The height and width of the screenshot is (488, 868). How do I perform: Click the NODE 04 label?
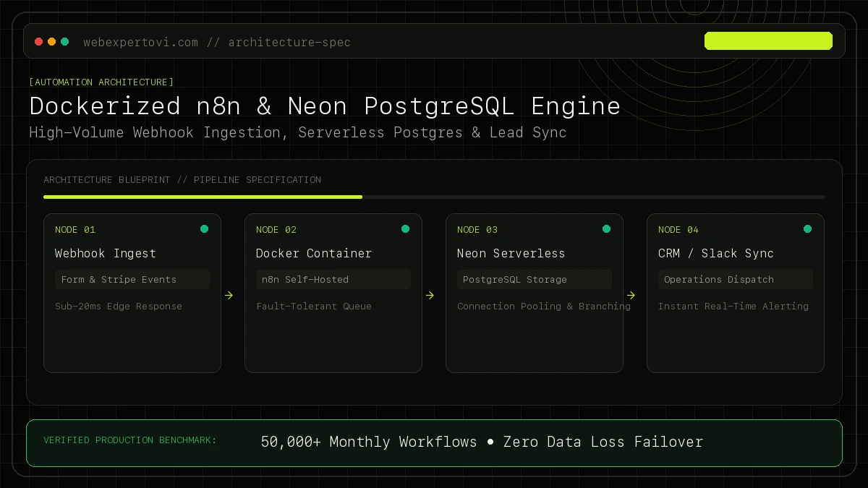[678, 229]
